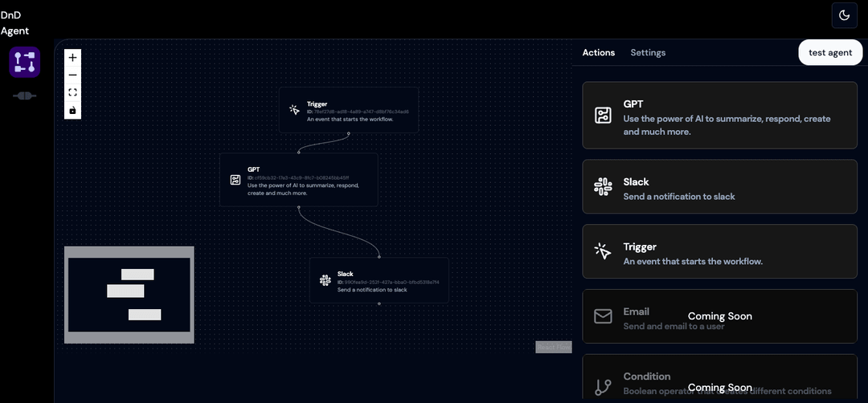Select the Slack node on canvas
Image resolution: width=868 pixels, height=403 pixels.
coord(379,280)
